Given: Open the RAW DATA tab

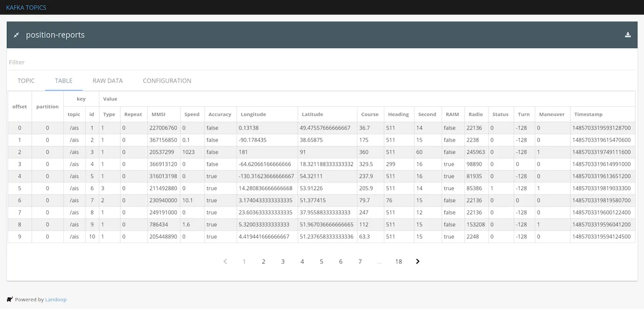Looking at the screenshot, I should point(107,80).
